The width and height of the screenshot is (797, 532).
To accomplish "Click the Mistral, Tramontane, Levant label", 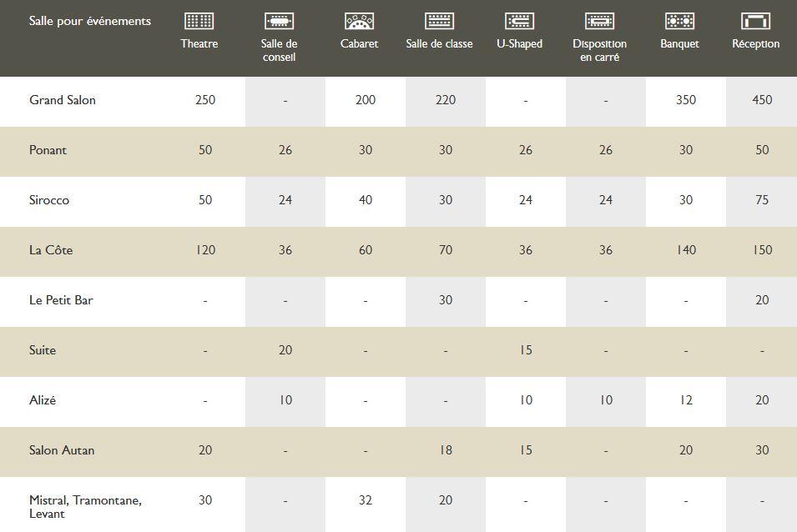I will point(85,507).
